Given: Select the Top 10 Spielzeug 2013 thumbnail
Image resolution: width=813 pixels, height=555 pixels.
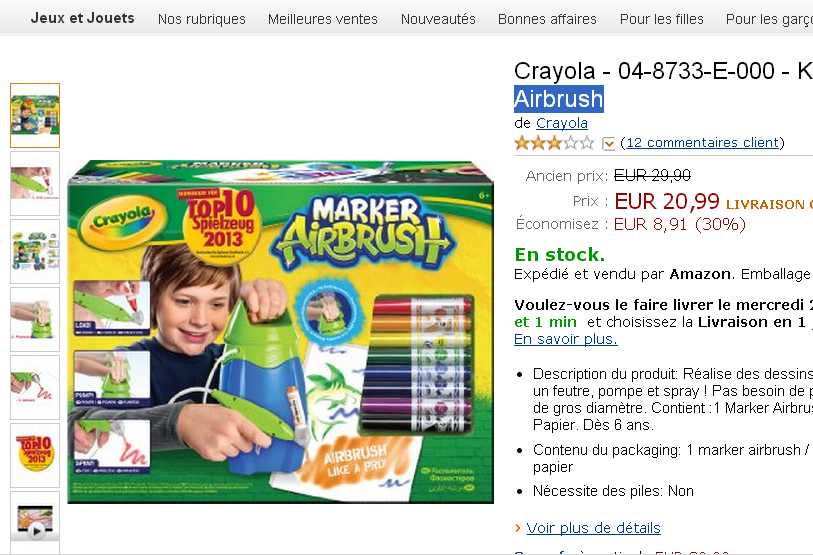Looking at the screenshot, I should 35,455.
